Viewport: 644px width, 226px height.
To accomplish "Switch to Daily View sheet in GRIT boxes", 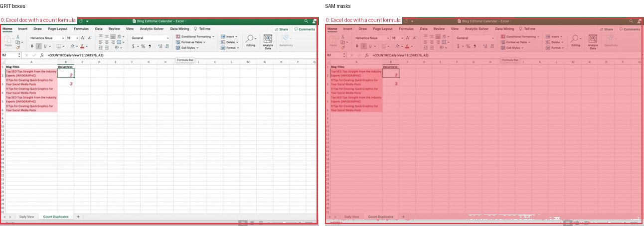I will click(27, 217).
